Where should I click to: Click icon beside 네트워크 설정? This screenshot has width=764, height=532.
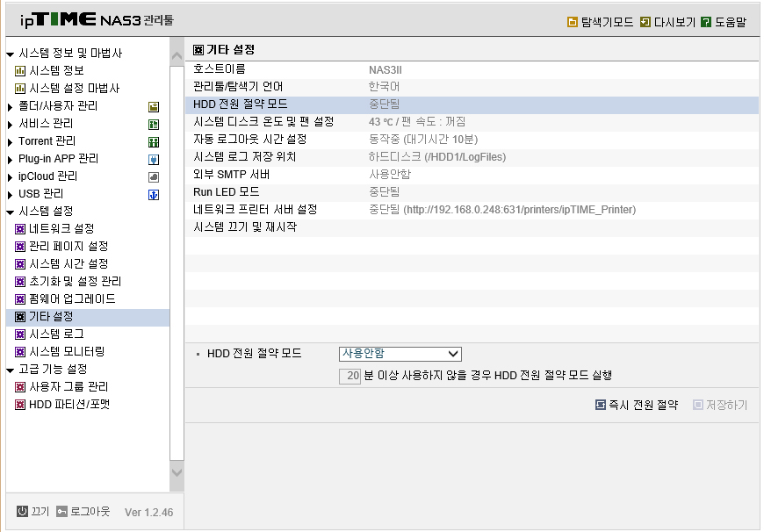coord(20,229)
